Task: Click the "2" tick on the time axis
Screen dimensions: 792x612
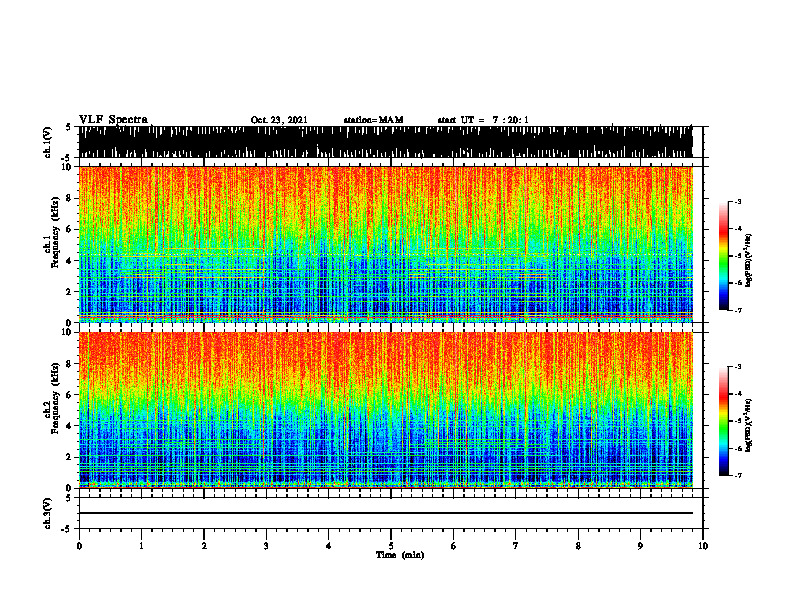Action: coord(204,546)
